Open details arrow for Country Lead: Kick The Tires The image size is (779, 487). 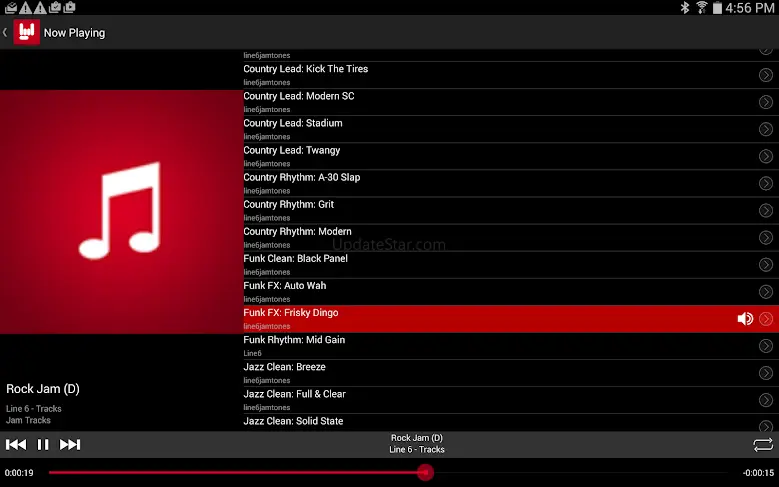(x=766, y=75)
